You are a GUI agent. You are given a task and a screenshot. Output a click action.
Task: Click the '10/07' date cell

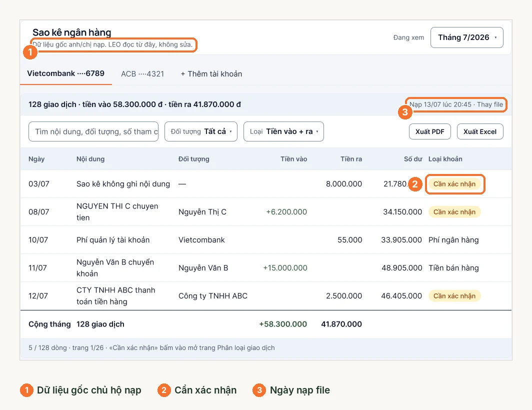pos(38,240)
